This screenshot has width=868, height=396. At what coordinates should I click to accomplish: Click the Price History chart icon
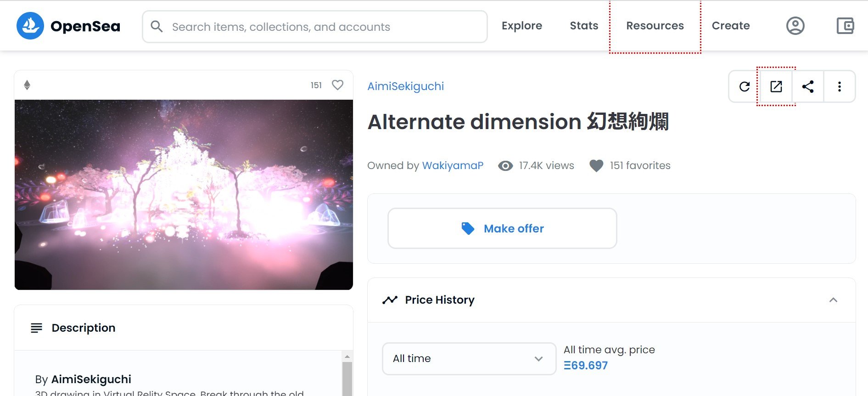pos(390,300)
